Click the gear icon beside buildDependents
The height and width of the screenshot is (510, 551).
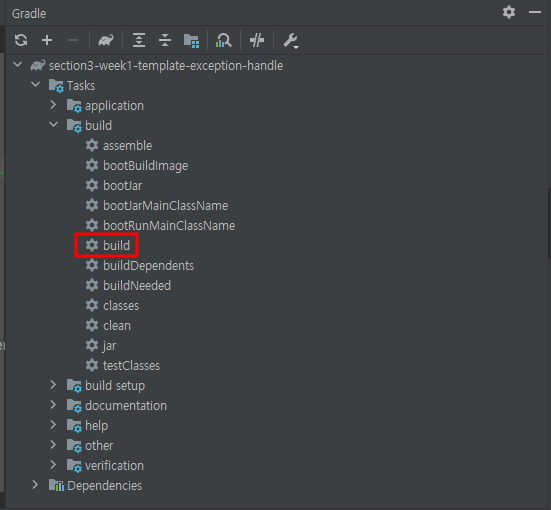pos(92,265)
